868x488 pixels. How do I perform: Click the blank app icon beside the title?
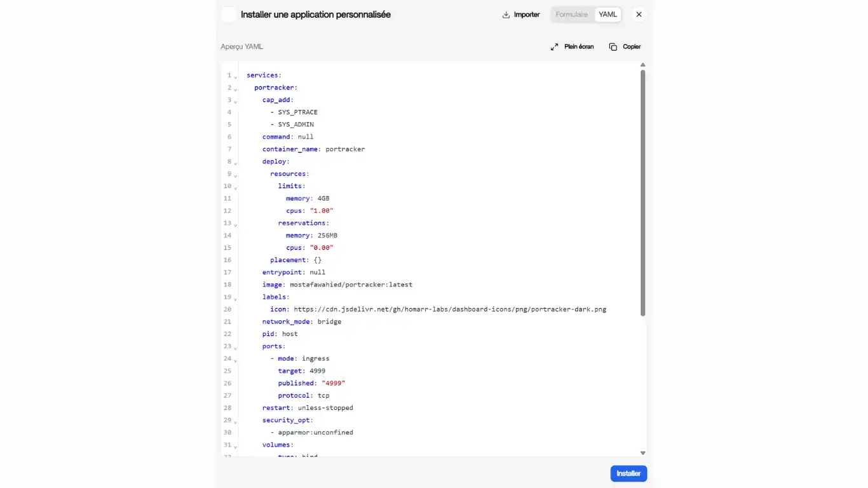[229, 15]
